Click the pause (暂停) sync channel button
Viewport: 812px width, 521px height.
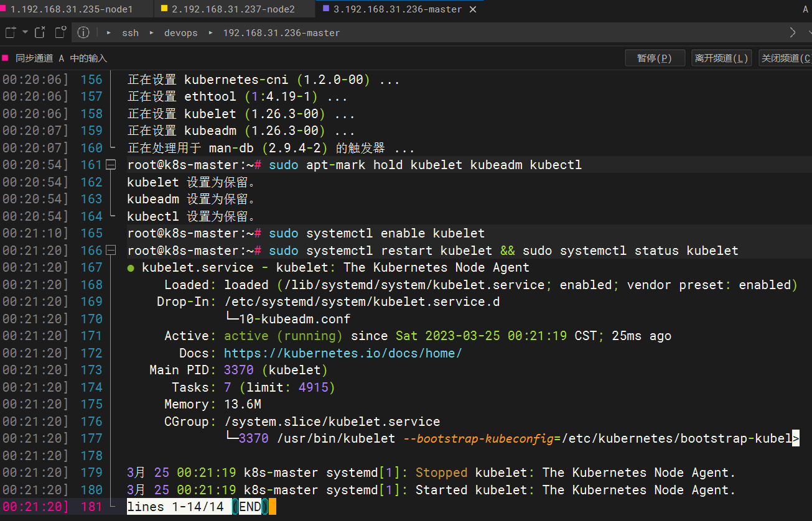click(655, 58)
